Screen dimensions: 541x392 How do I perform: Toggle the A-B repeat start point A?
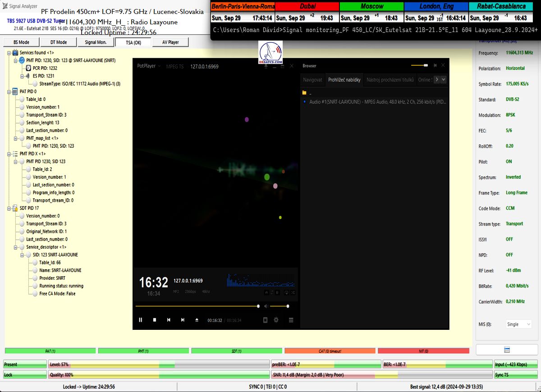[266, 292]
